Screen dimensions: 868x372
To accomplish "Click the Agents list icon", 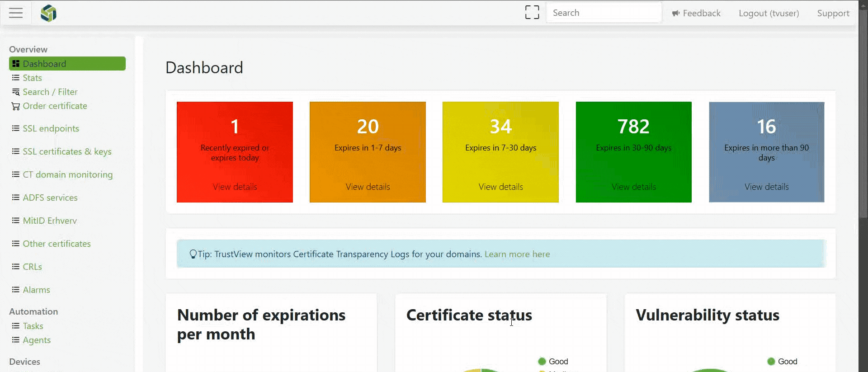I will pyautogui.click(x=16, y=340).
